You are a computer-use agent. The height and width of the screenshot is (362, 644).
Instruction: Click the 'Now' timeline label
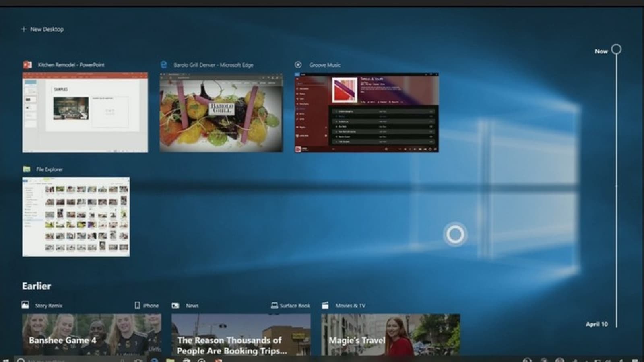click(x=601, y=51)
